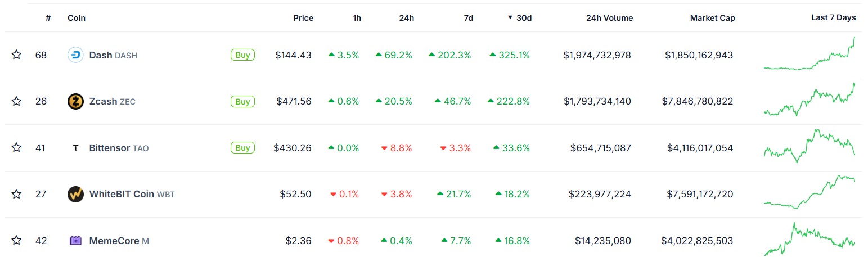The image size is (868, 257).
Task: Toggle the favorite star for Zcash
Action: (x=16, y=101)
